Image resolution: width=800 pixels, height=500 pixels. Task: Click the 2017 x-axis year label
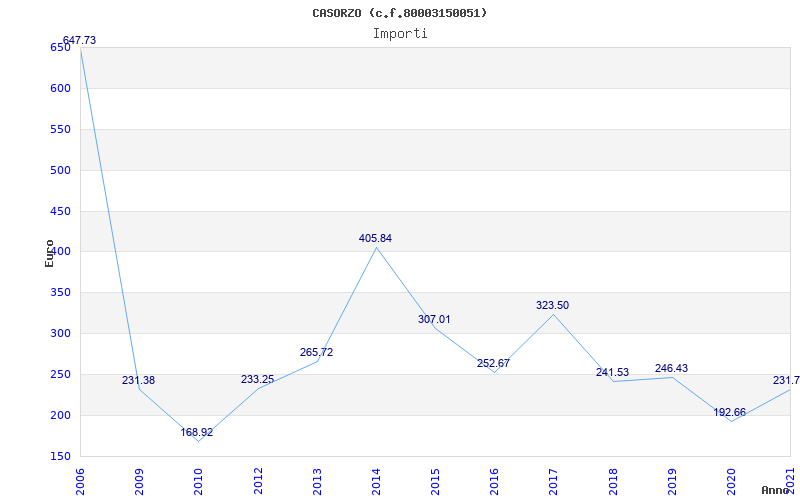click(x=554, y=481)
